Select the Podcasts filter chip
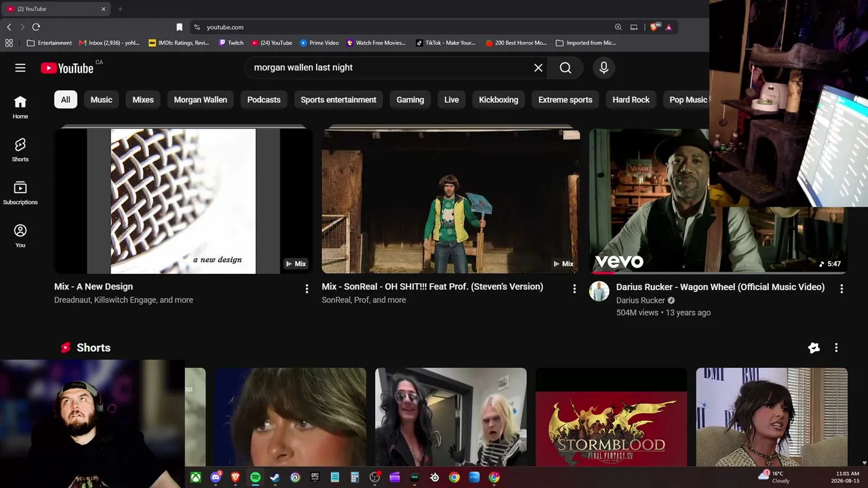Screen dimensions: 868x488 click(264, 100)
